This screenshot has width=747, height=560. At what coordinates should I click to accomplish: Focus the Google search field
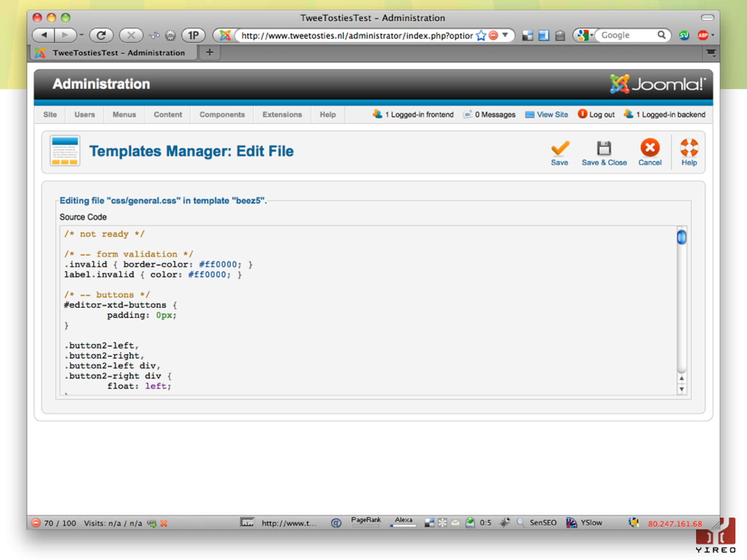pyautogui.click(x=627, y=35)
